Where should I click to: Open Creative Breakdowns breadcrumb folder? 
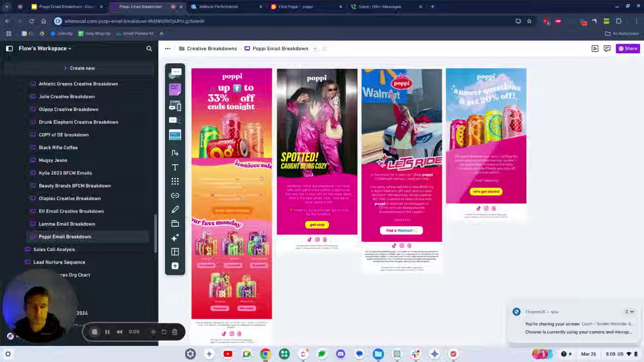click(207, 48)
